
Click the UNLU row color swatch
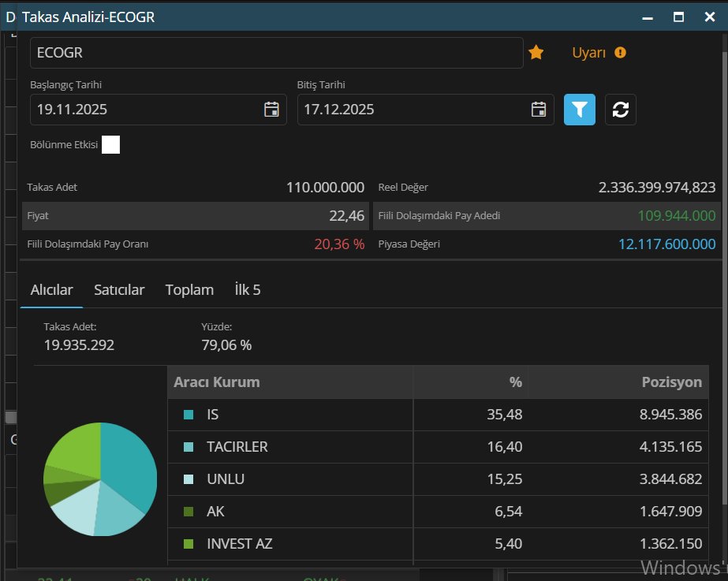[x=189, y=479]
